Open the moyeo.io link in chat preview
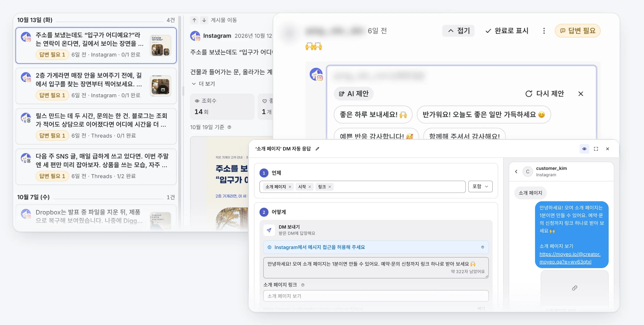This screenshot has width=644, height=325. click(570, 258)
